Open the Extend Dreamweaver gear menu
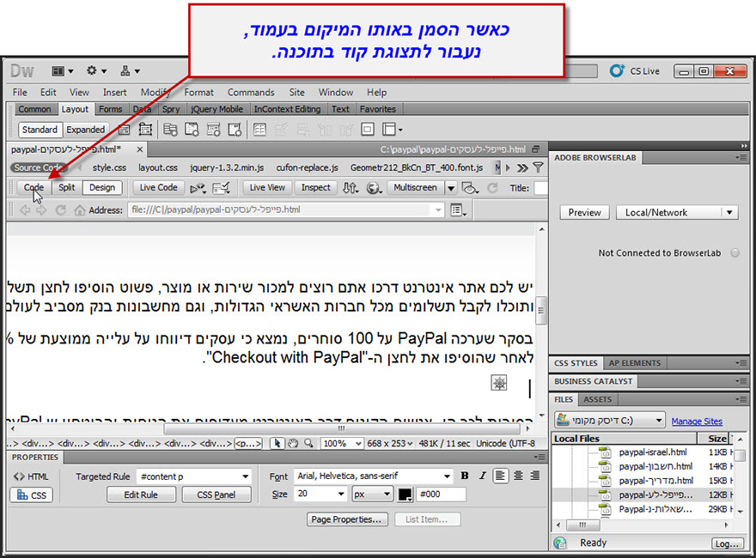The image size is (756, 558). (96, 71)
